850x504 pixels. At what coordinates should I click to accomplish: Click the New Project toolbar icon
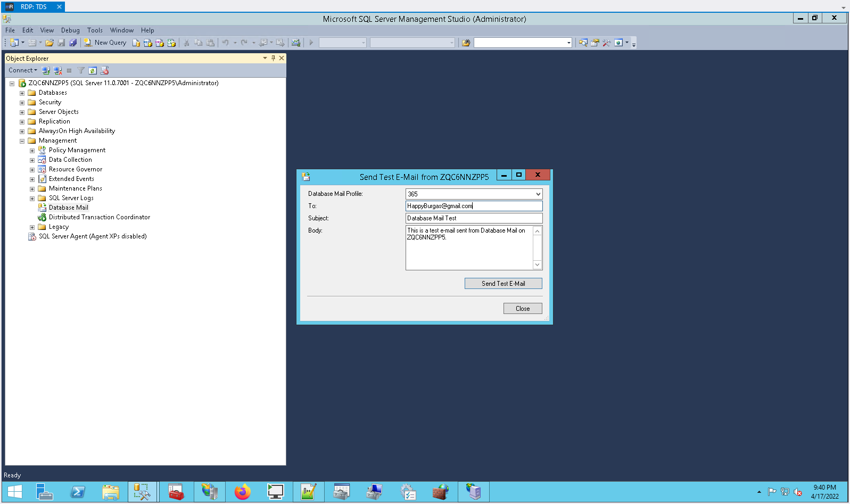pyautogui.click(x=14, y=43)
